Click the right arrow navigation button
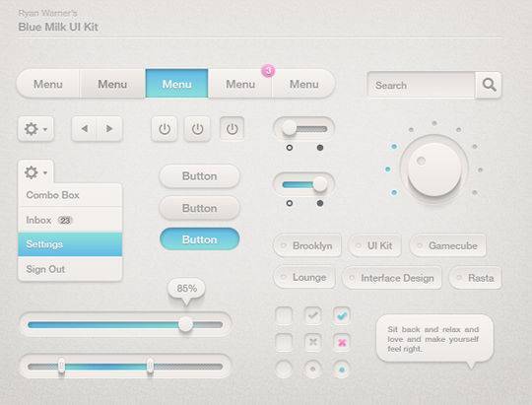The width and height of the screenshot is (532, 405). (x=109, y=129)
